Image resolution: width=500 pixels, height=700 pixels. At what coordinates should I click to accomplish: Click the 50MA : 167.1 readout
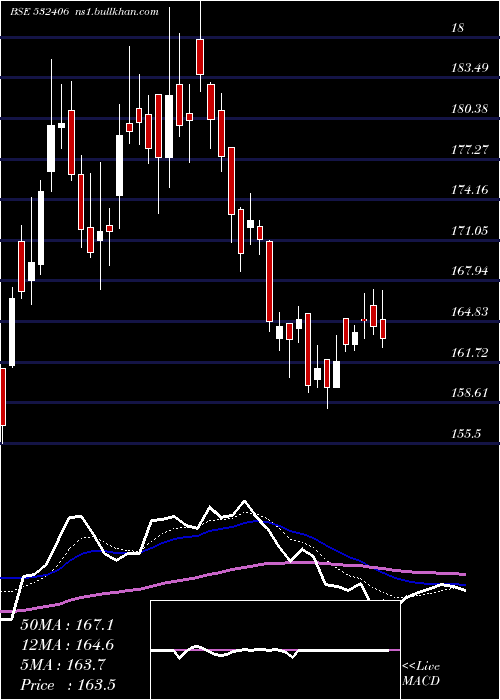67,625
